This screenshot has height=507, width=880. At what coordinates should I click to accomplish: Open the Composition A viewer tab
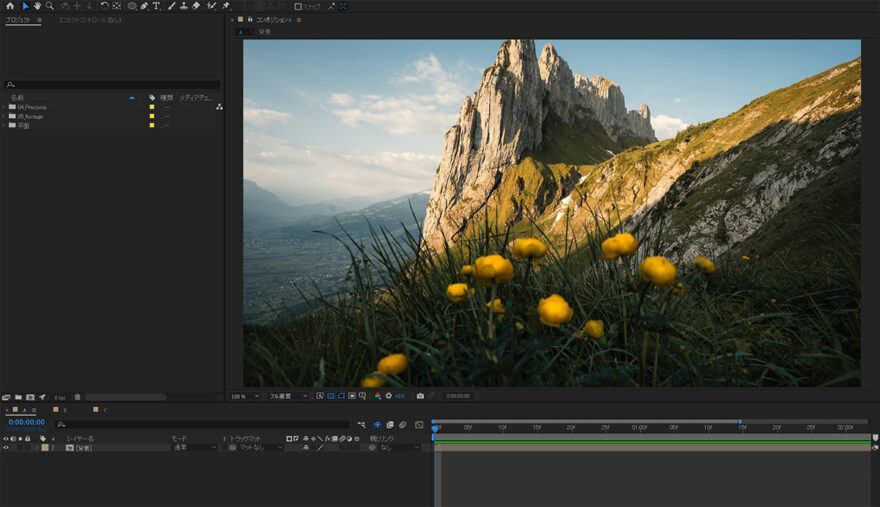(274, 20)
